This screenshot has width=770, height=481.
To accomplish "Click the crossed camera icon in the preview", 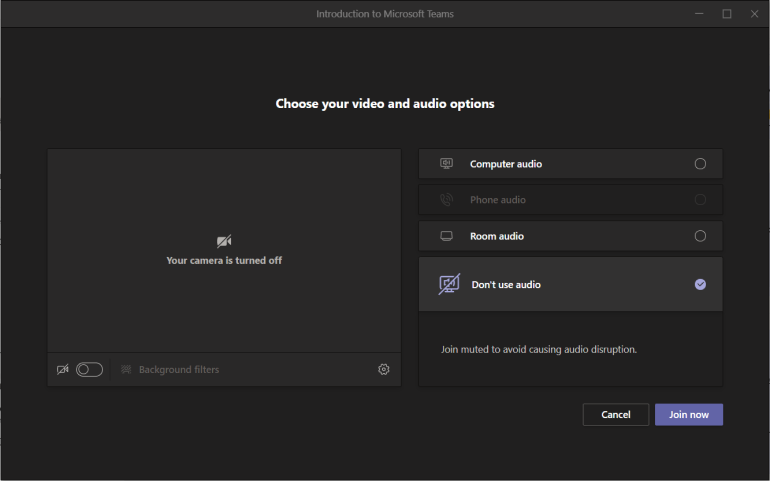I will click(x=224, y=241).
